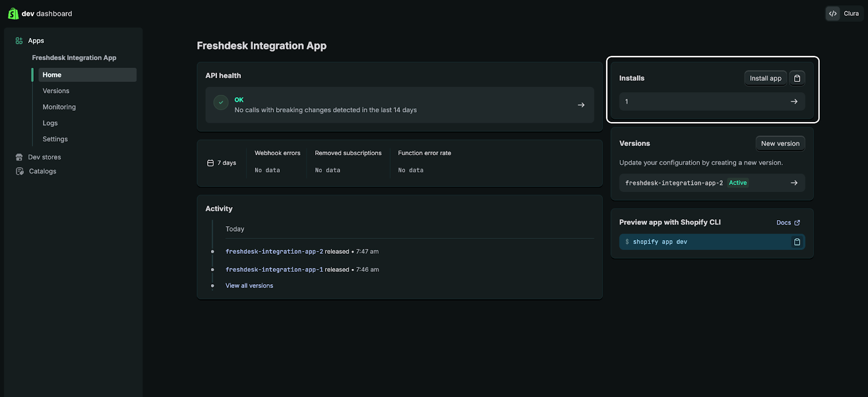The height and width of the screenshot is (397, 868).
Task: Change the 7 days time range
Action: (x=222, y=163)
